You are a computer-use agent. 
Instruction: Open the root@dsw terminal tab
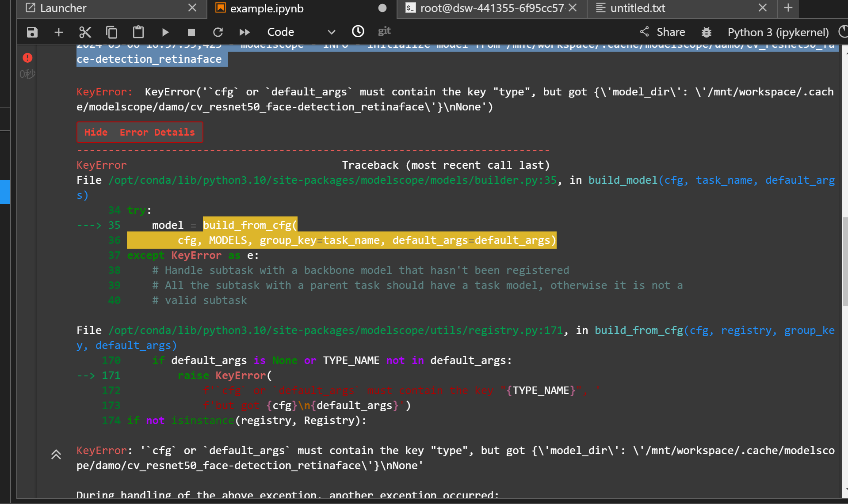492,8
